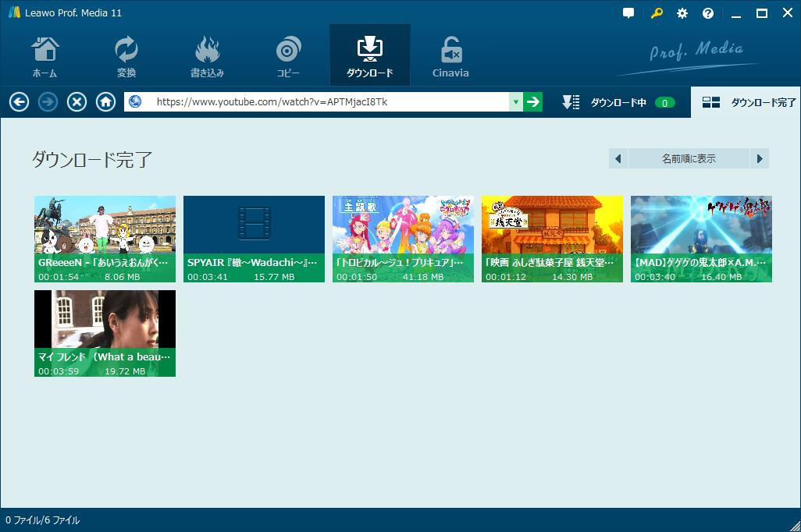Switch to the 変換 (Convert) module
This screenshot has height=532, width=801.
coord(126,56)
